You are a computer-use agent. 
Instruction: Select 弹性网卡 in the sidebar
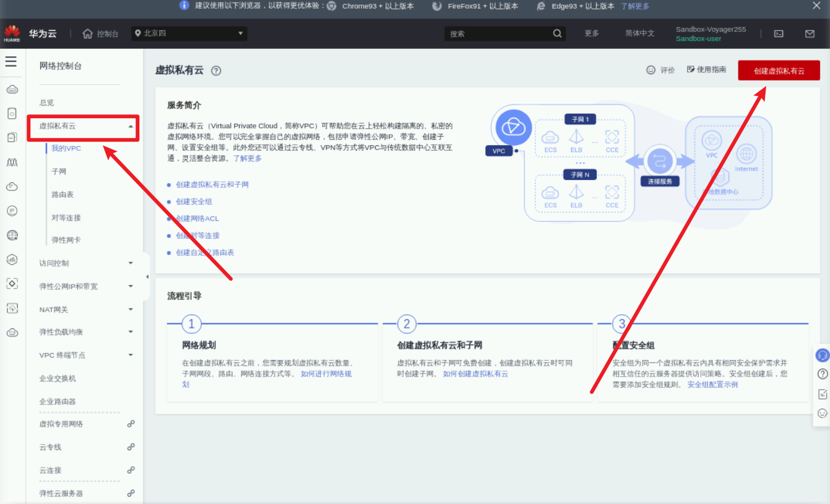click(66, 240)
